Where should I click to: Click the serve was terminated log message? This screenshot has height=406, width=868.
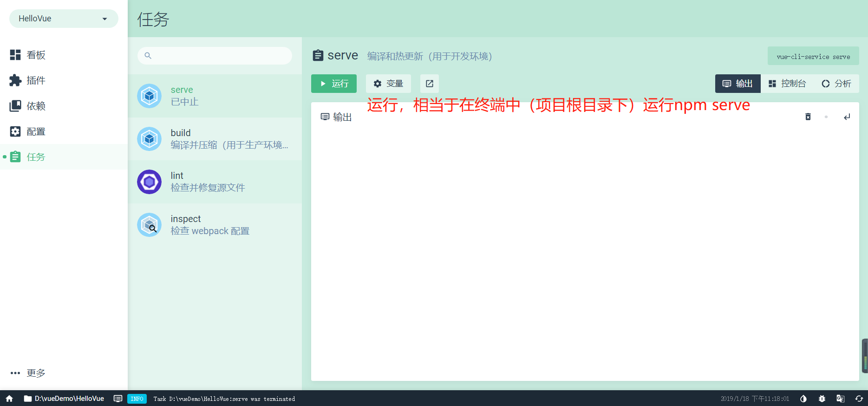[224, 399]
